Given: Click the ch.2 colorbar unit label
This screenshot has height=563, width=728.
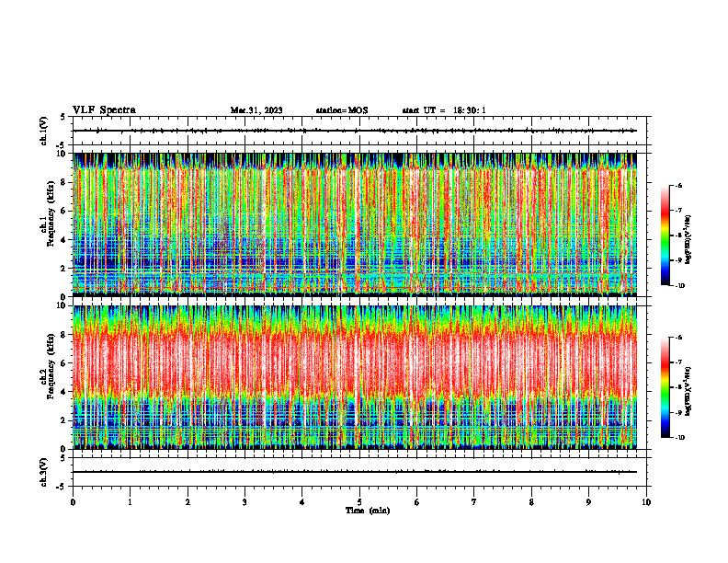Looking at the screenshot, I should click(x=688, y=392).
